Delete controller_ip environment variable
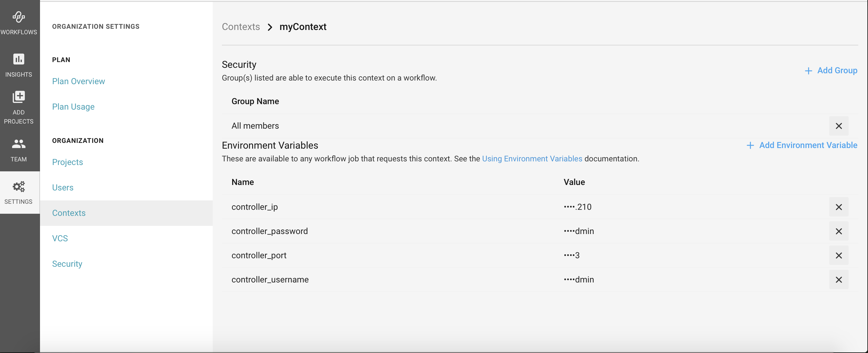This screenshot has width=868, height=353. [x=839, y=207]
